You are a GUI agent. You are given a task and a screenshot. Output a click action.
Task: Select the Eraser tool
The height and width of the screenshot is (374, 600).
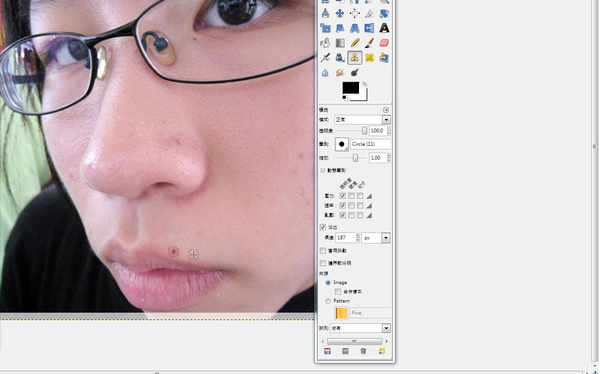(384, 43)
